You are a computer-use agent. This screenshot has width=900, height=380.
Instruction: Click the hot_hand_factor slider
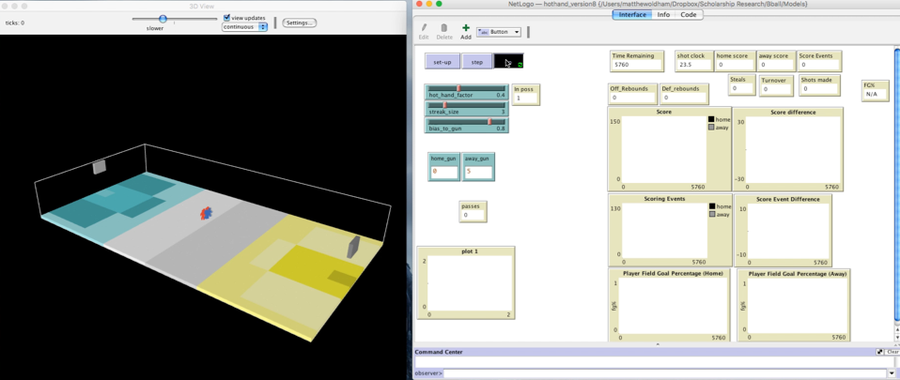point(466,92)
